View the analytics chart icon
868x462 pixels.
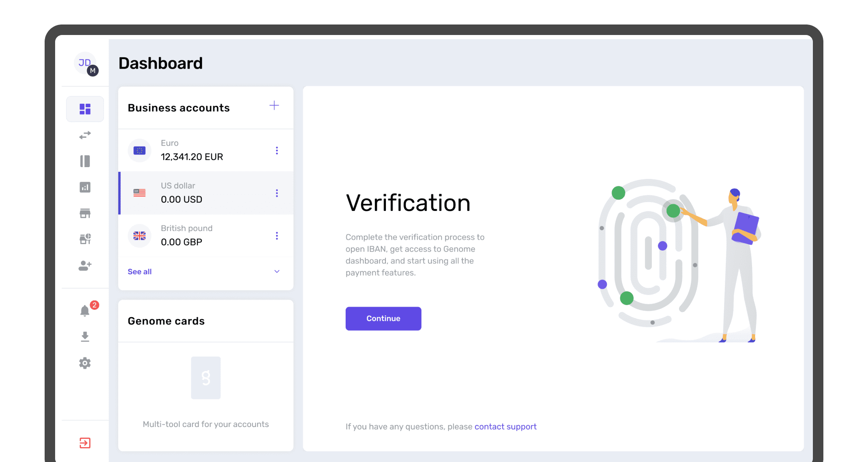[x=85, y=187]
